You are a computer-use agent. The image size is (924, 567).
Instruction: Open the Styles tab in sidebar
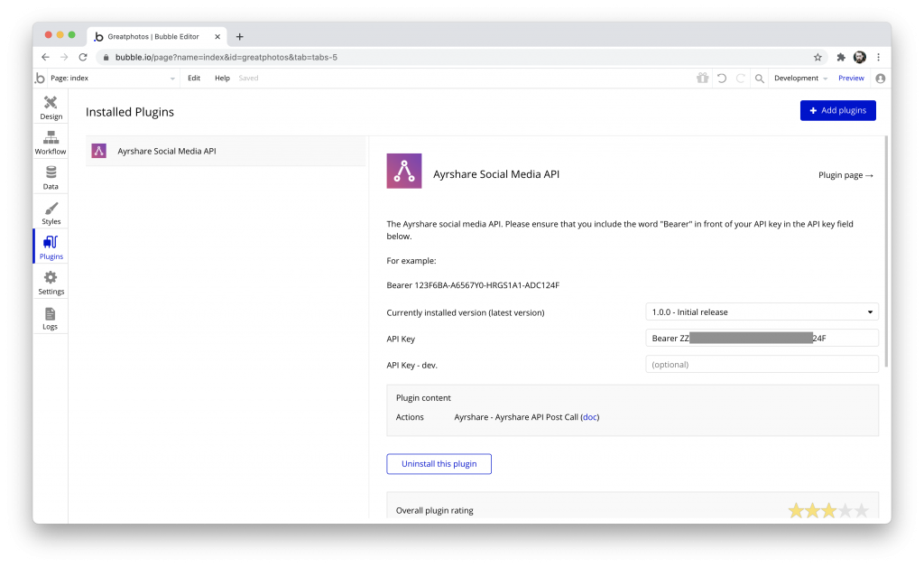(x=51, y=213)
